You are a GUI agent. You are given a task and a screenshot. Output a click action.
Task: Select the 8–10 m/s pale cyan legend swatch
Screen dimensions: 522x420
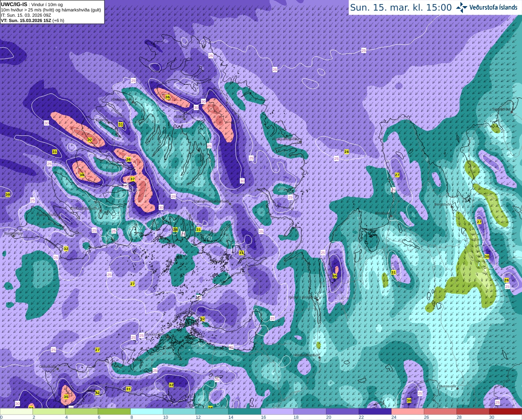point(147,411)
